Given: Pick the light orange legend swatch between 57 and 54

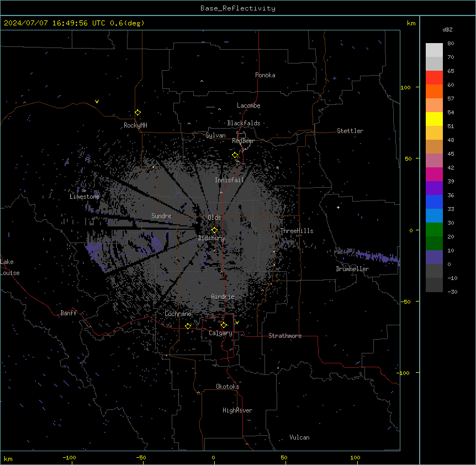Looking at the screenshot, I should tap(434, 105).
